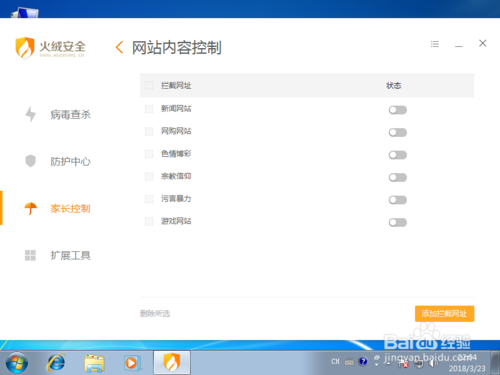Image resolution: width=500 pixels, height=375 pixels.
Task: Click the grid extension tools icon
Action: (x=30, y=255)
